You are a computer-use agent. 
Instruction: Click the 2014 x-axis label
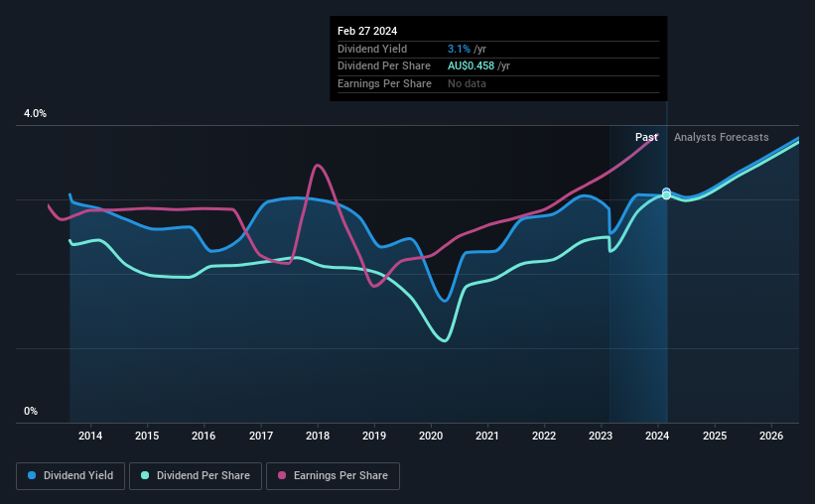(x=90, y=436)
